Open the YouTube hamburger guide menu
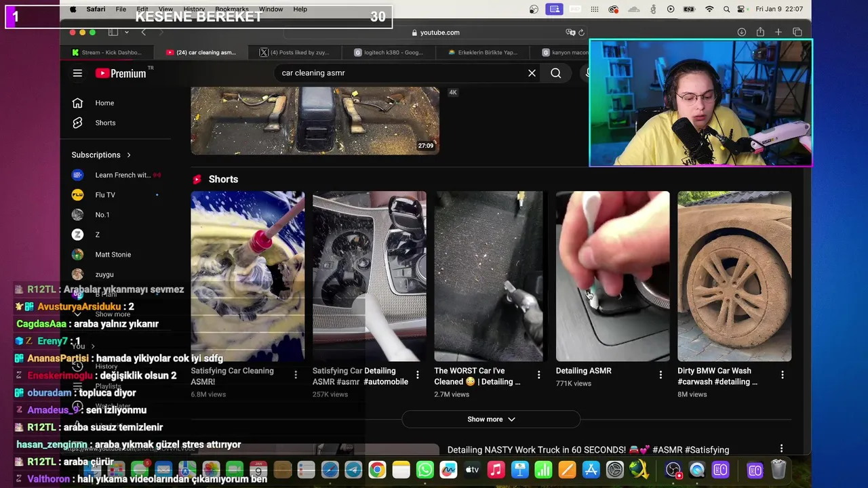The image size is (868, 488). (77, 73)
